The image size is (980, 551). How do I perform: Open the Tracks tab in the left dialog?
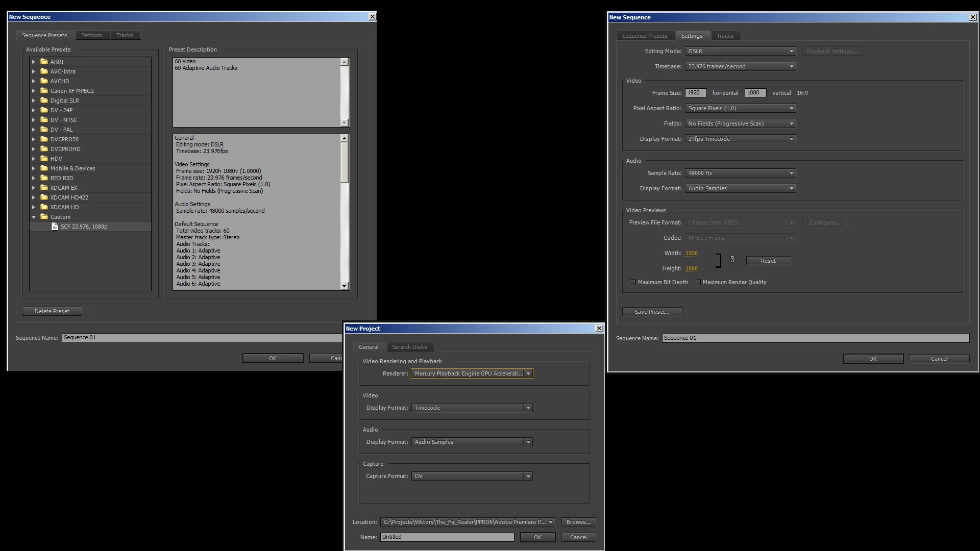click(125, 35)
